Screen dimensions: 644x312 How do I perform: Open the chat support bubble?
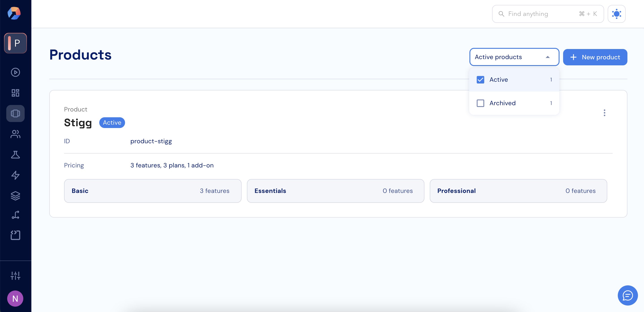point(627,295)
